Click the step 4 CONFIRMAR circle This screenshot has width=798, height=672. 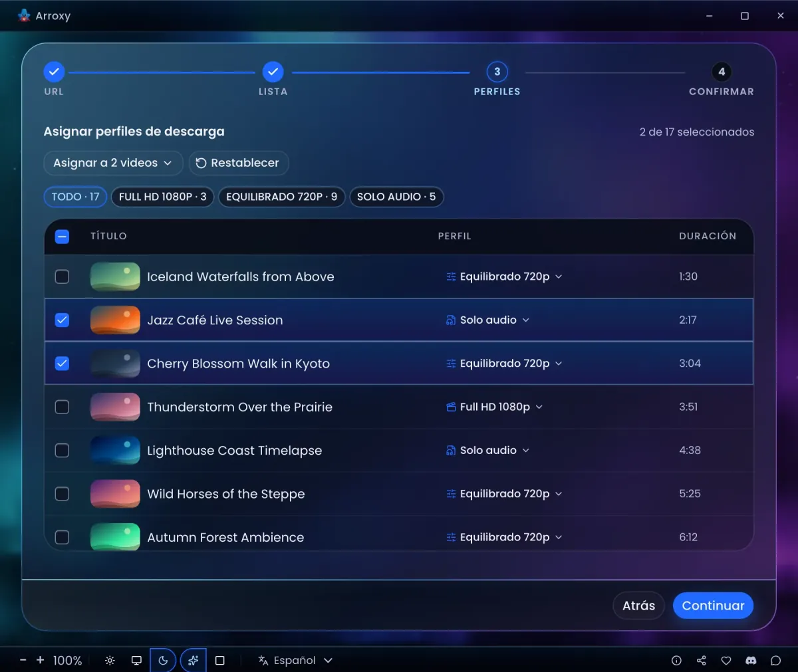(722, 72)
